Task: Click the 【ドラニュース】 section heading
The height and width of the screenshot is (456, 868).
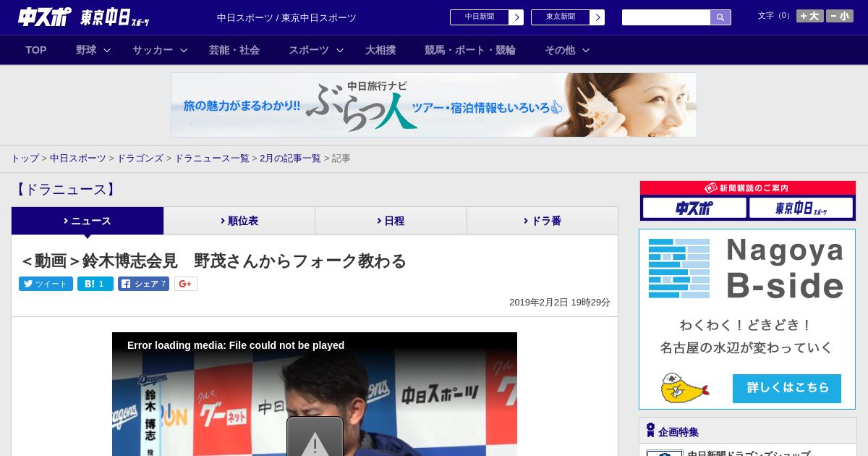Action: point(65,190)
